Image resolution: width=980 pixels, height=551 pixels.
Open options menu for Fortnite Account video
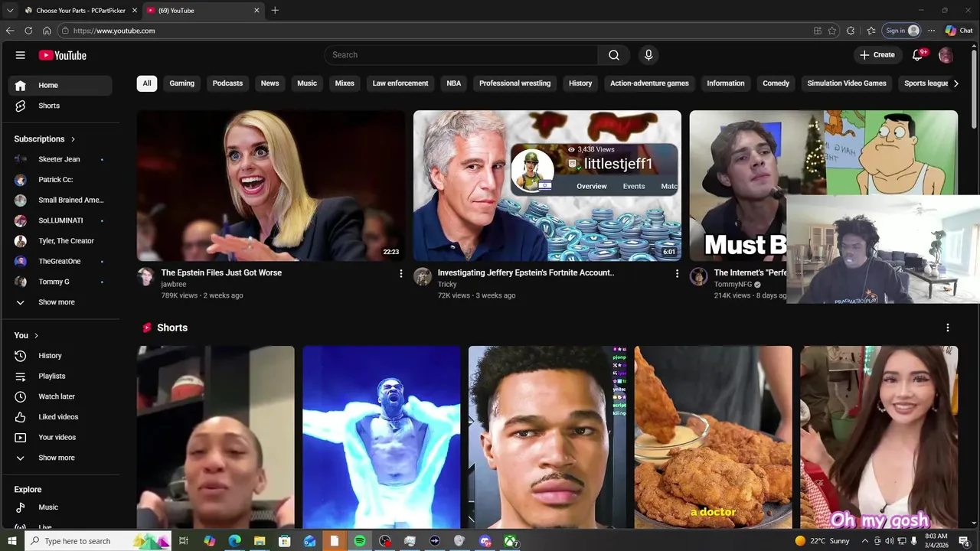click(677, 273)
